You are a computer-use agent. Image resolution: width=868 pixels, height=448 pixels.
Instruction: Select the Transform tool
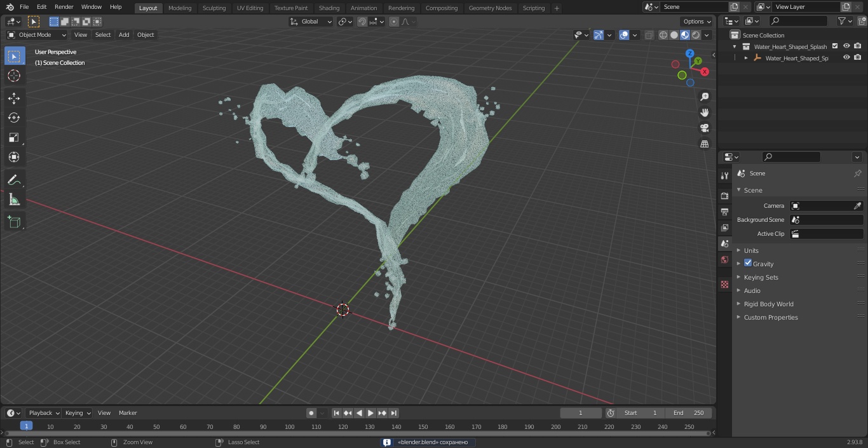coord(15,157)
